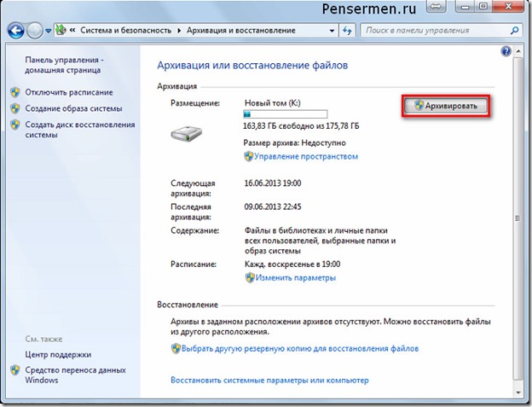This screenshot has height=407, width=532.
Task: Click the text 163,83 ГБ свободно из 175,78 ГБ
Action: 301,126
